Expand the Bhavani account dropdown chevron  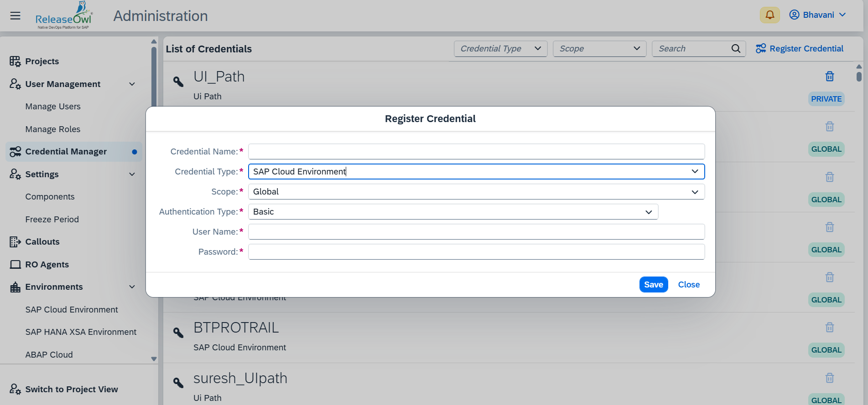842,15
